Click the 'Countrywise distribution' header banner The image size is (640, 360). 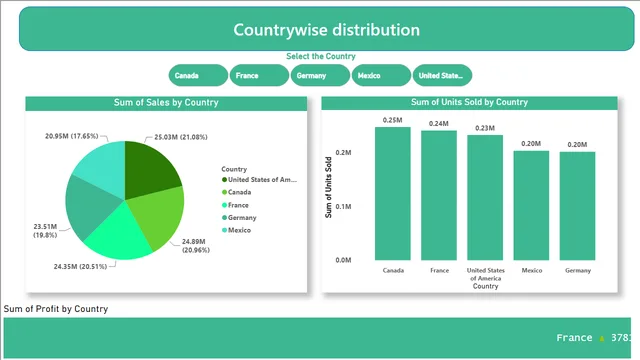(327, 29)
